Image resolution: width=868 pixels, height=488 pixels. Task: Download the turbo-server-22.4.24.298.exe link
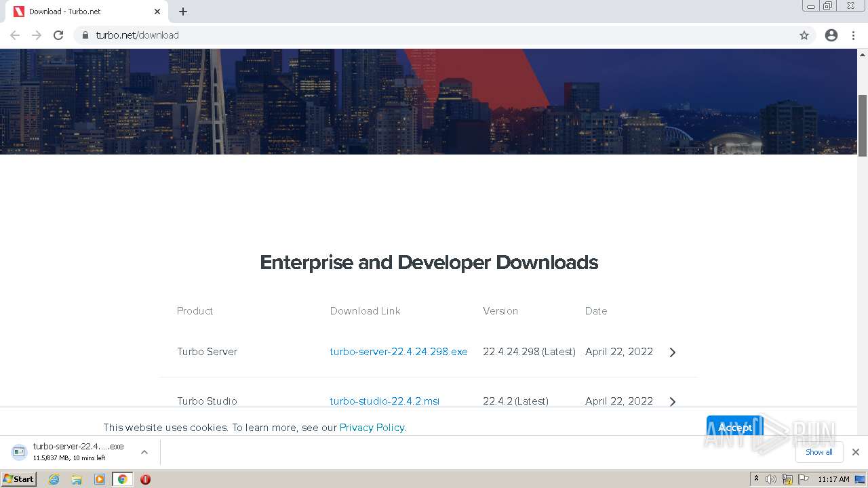399,352
